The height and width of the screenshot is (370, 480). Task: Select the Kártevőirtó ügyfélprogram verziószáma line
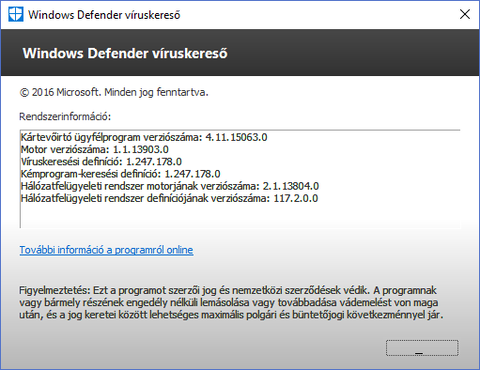(144, 137)
